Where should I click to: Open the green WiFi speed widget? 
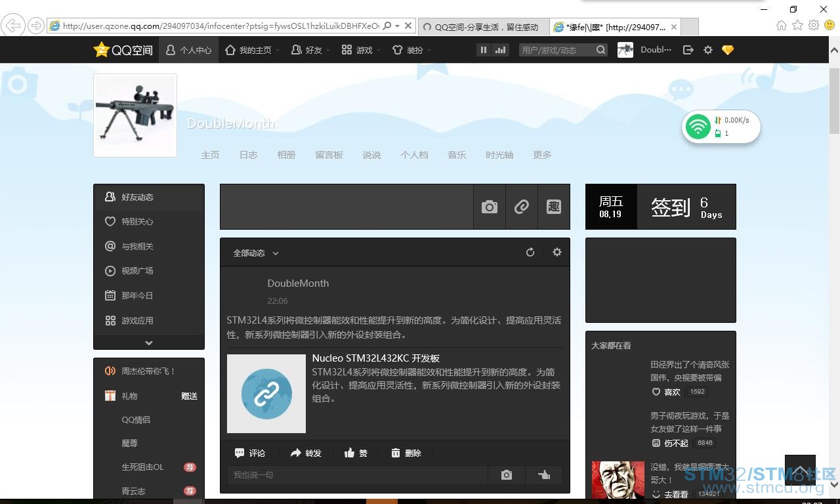click(721, 127)
